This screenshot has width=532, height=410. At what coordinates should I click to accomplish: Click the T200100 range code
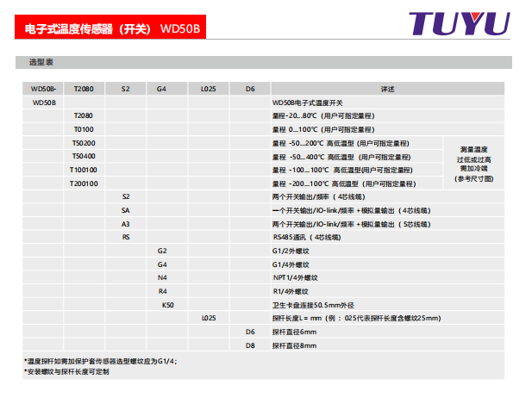click(84, 183)
